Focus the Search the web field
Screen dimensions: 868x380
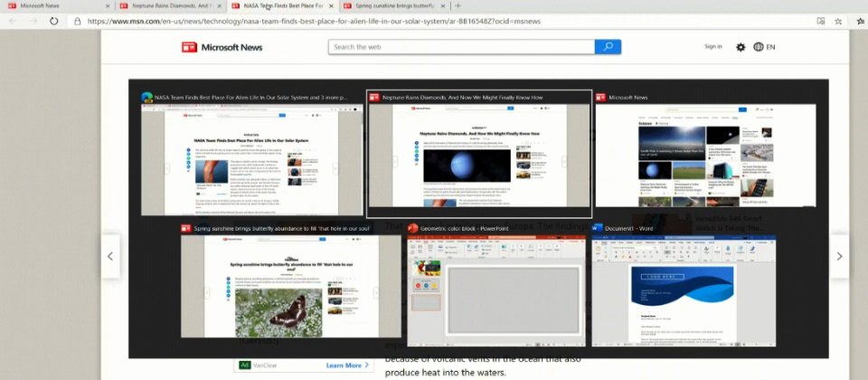point(461,47)
